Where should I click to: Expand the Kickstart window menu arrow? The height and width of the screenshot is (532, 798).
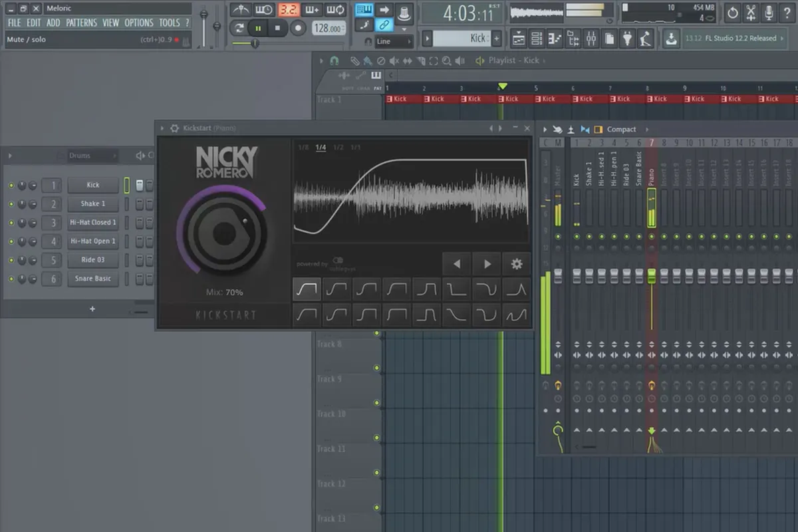pyautogui.click(x=163, y=128)
